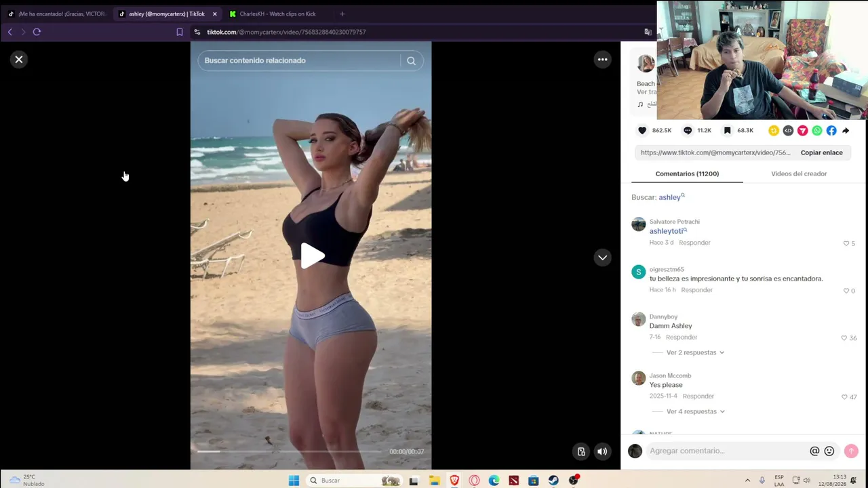Reply to Jason Mccomb's comment

tap(698, 396)
